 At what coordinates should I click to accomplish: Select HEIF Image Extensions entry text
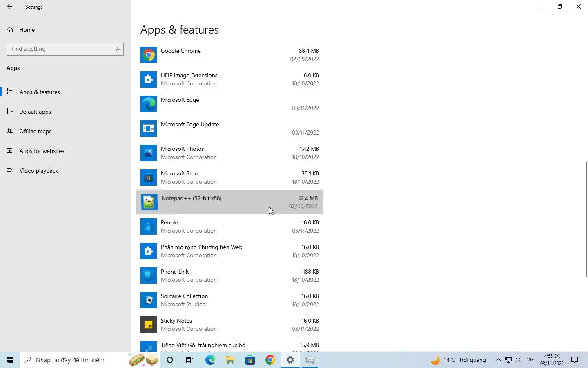tap(189, 75)
